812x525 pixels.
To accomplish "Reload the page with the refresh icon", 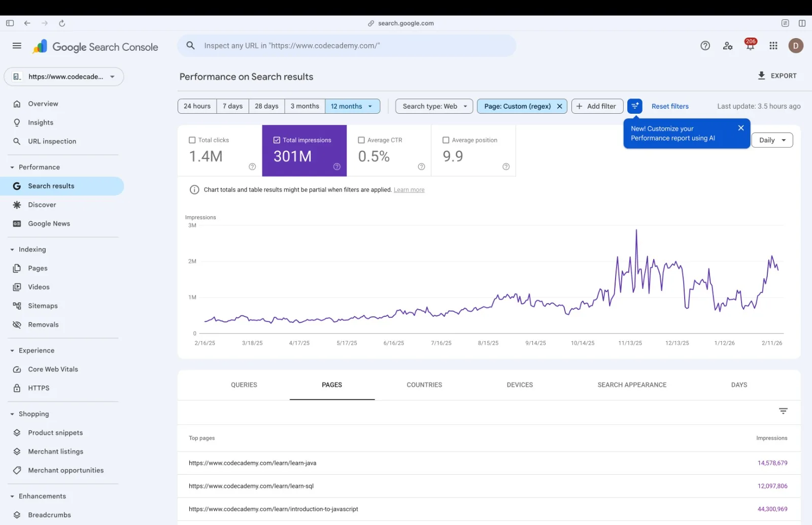I will (x=62, y=23).
